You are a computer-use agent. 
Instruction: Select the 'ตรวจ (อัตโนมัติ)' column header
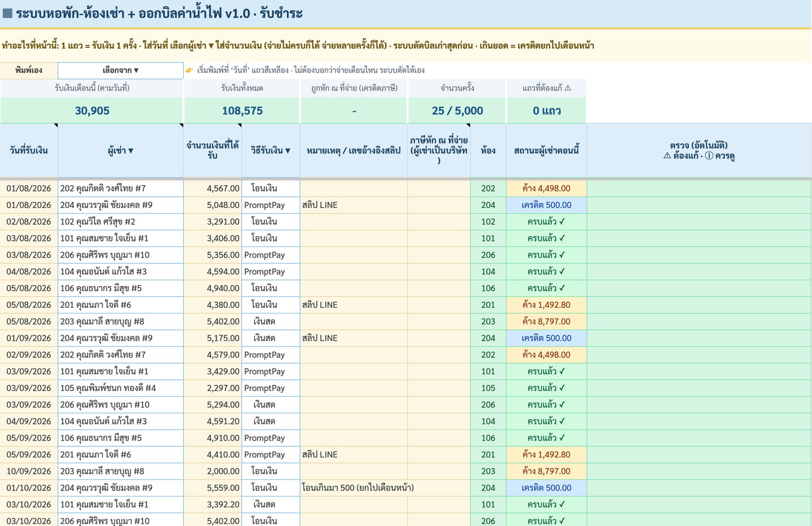pyautogui.click(x=699, y=150)
